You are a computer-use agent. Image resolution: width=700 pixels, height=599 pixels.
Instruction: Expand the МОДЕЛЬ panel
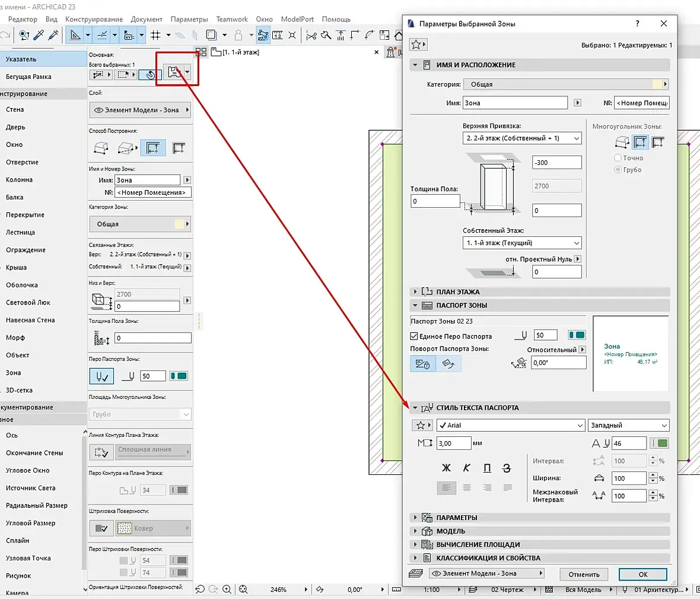tap(415, 531)
